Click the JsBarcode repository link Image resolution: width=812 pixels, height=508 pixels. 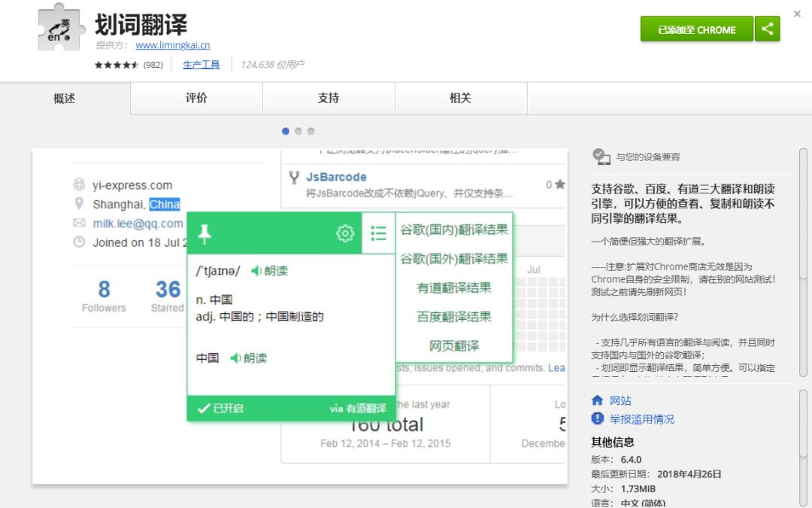tap(336, 177)
